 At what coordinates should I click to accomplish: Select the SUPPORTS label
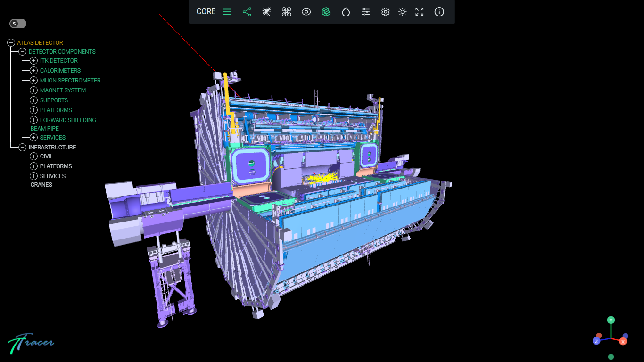click(x=54, y=100)
